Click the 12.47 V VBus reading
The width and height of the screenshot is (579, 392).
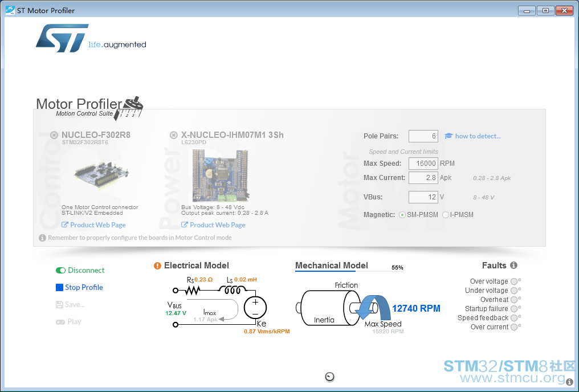(176, 313)
